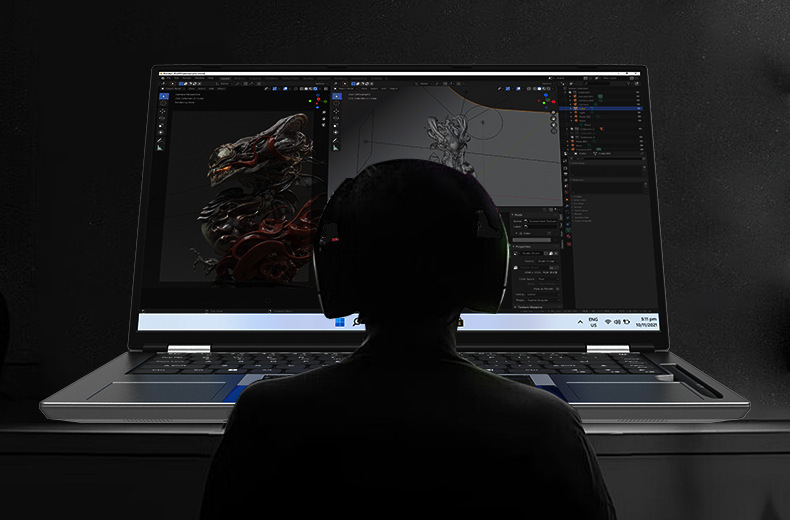Screen dimensions: 790x520
Task: Click zoom magnifier in orthographic viewport
Action: pyautogui.click(x=553, y=113)
